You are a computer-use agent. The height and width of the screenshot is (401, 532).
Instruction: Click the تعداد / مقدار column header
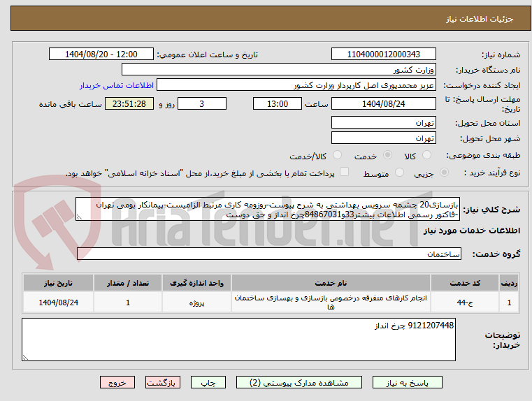pyautogui.click(x=128, y=283)
